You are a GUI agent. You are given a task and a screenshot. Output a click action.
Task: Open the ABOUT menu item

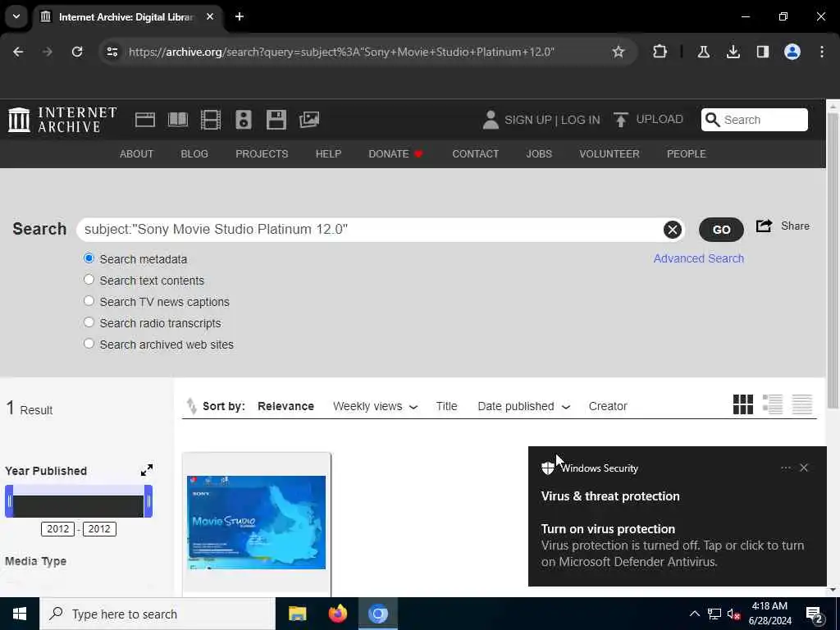click(137, 154)
